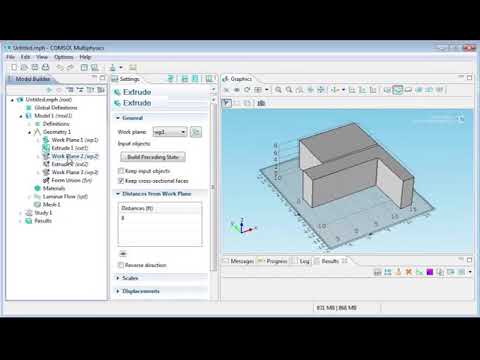Click the Print icon in main toolbar

(45, 67)
